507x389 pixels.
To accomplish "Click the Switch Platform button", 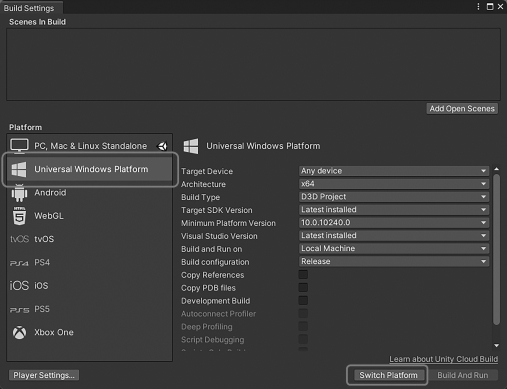I will pos(388,375).
